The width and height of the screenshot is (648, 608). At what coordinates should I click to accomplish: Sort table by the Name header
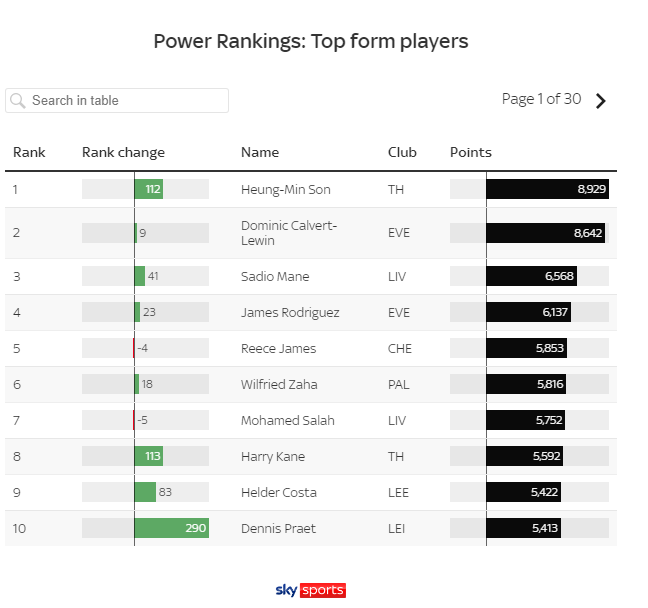pos(260,153)
